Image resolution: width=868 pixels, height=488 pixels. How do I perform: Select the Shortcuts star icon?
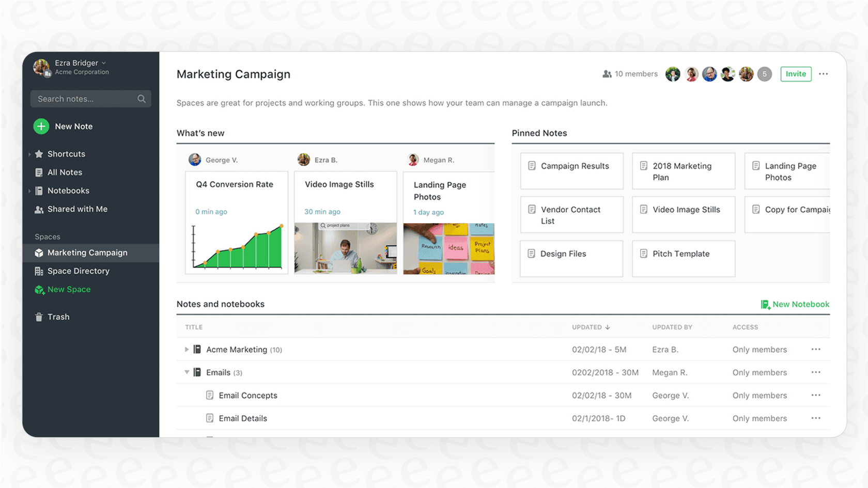coord(39,153)
